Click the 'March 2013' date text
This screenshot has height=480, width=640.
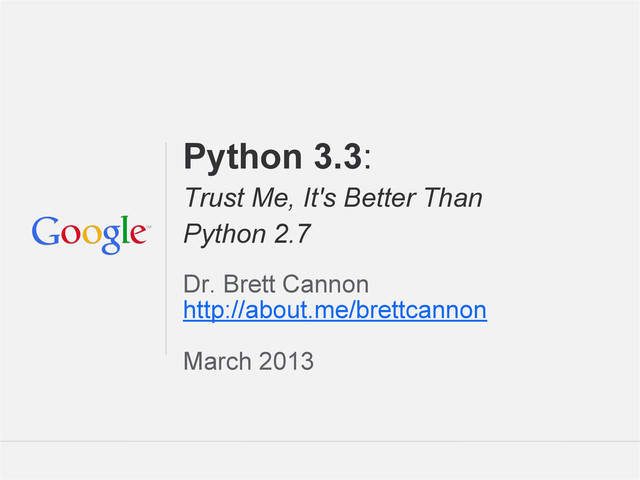[248, 361]
